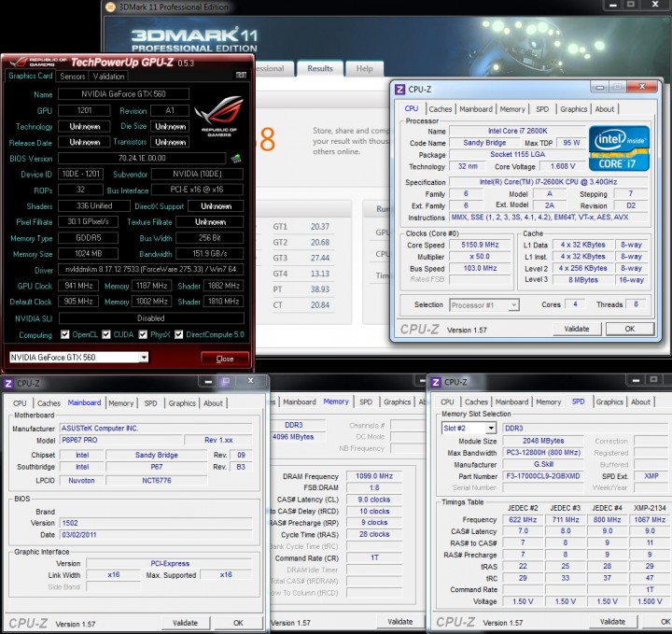Open the Mainboard tab in the CPU-Z CPU window

[x=476, y=109]
